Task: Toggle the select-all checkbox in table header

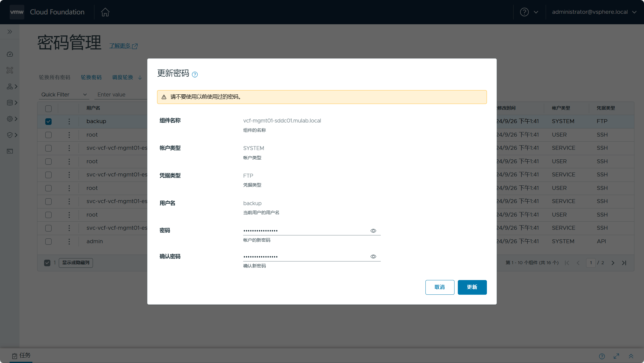Action: [48, 108]
